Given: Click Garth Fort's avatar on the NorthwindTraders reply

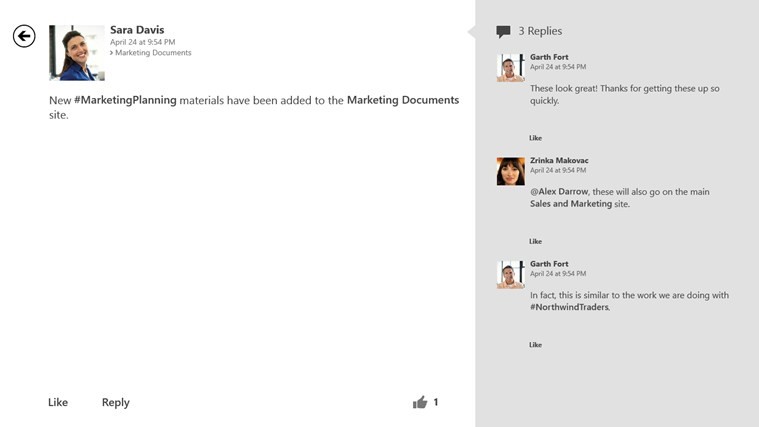Looking at the screenshot, I should coord(510,274).
